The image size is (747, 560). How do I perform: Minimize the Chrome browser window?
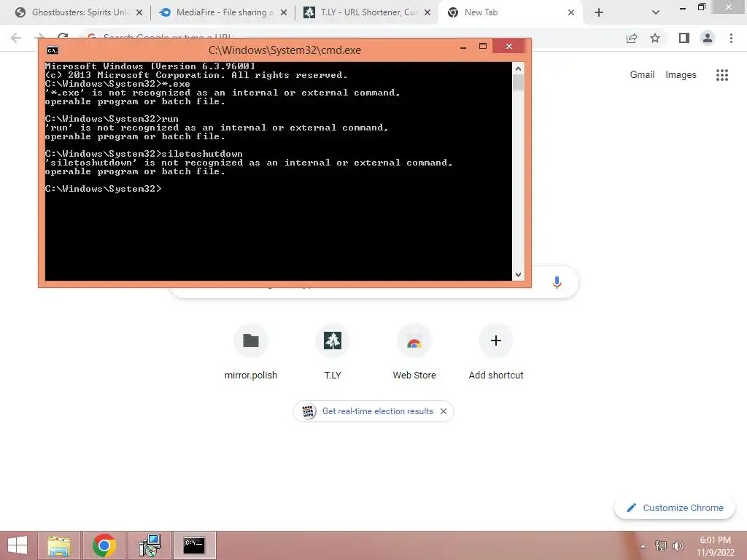point(683,7)
